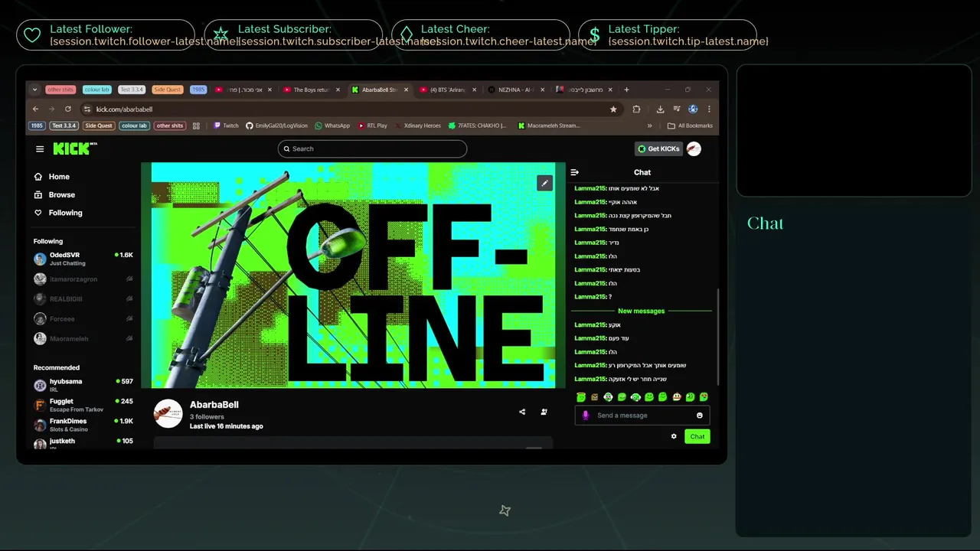Open the browser downloads icon
This screenshot has height=551, width=980.
pyautogui.click(x=660, y=109)
